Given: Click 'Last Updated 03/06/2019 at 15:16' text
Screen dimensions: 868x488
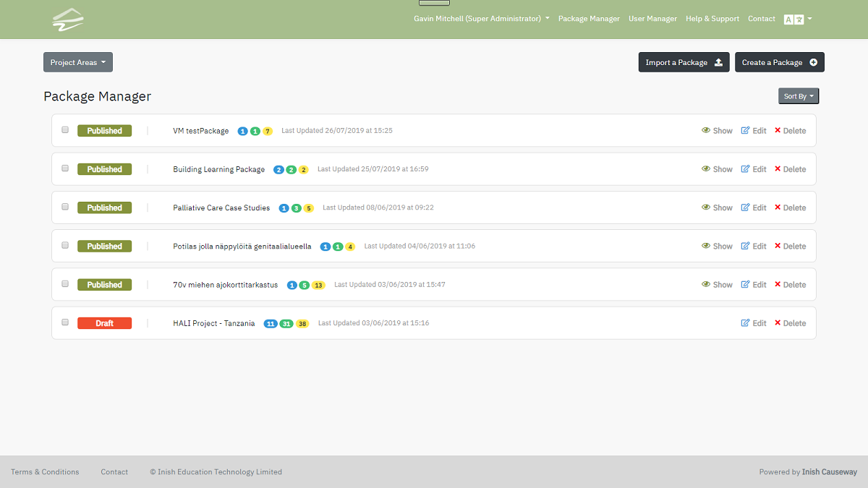Looking at the screenshot, I should tap(374, 323).
